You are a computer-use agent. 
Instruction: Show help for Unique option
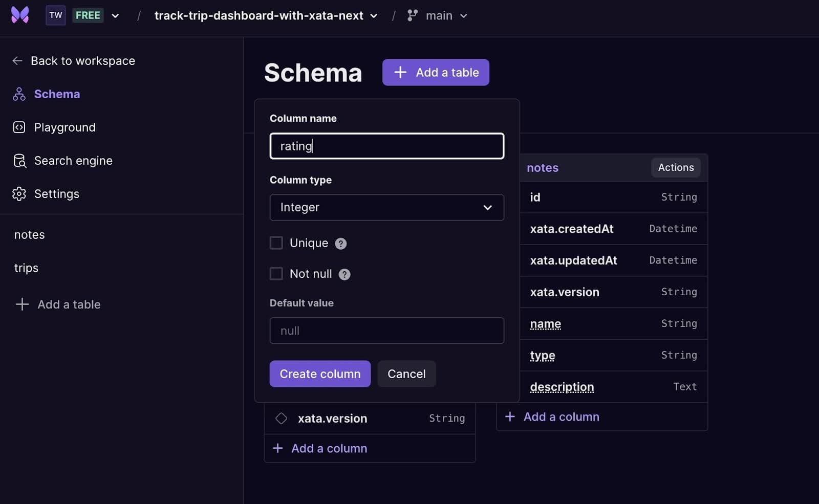tap(341, 244)
